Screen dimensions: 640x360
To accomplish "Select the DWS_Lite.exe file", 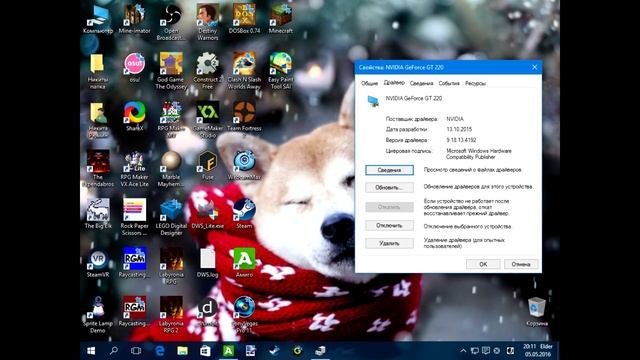I will 207,213.
